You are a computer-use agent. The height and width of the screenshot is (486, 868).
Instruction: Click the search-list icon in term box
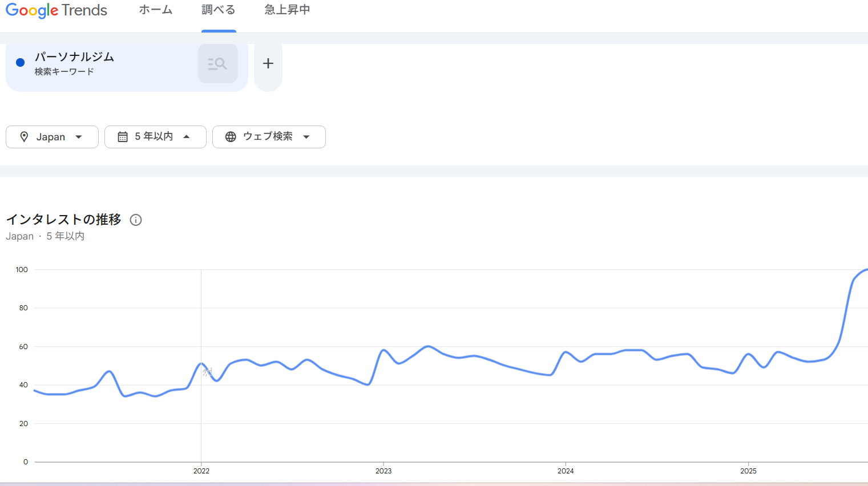click(217, 64)
